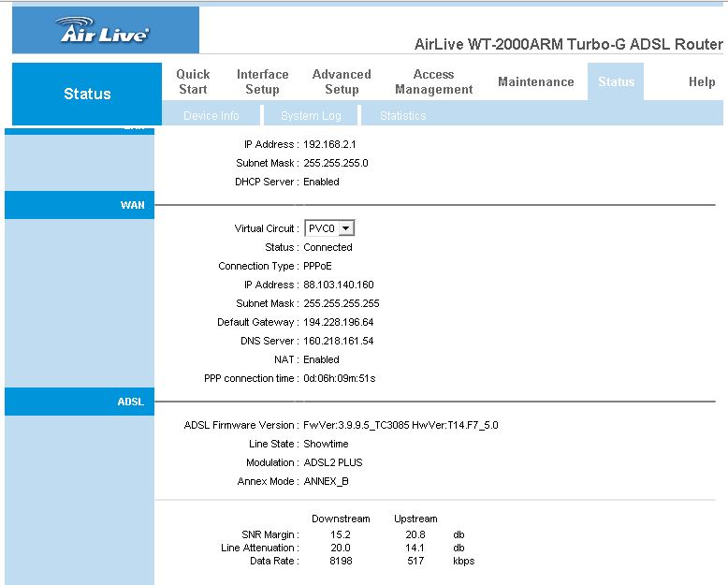Click the Downstream column header
The image size is (728, 585).
[341, 519]
